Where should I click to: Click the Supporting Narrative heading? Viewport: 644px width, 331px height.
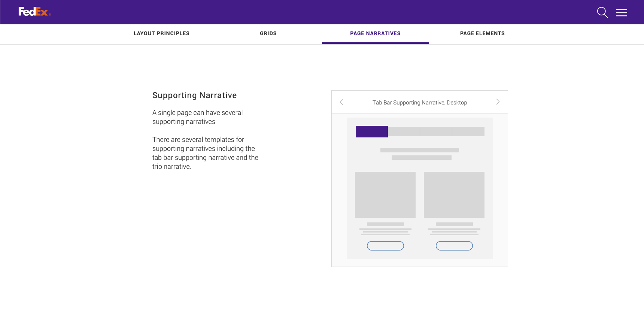point(194,95)
